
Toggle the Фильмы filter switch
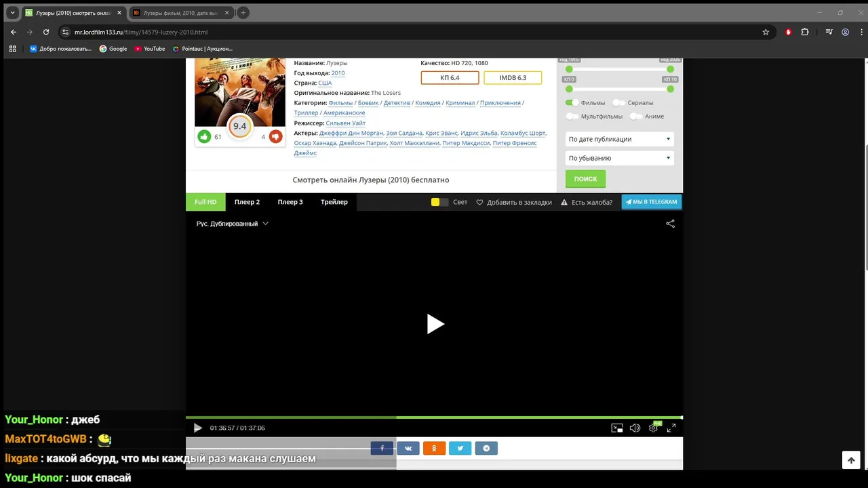coord(572,103)
